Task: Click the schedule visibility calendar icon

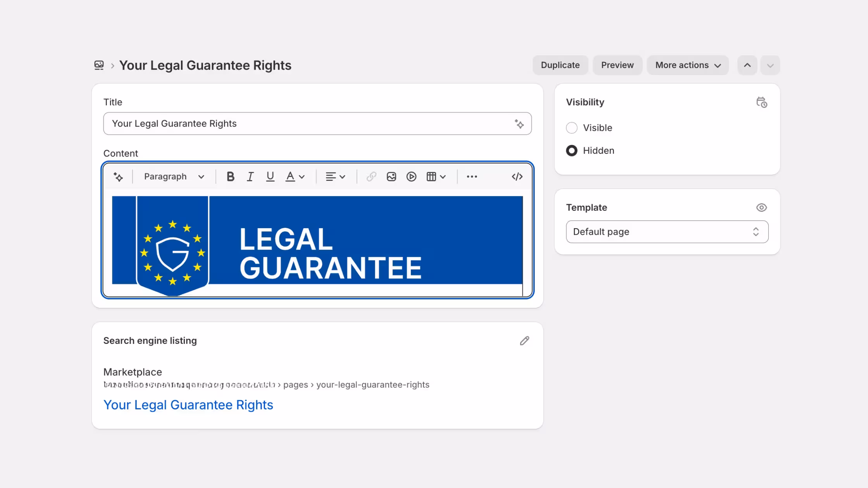Action: (761, 102)
